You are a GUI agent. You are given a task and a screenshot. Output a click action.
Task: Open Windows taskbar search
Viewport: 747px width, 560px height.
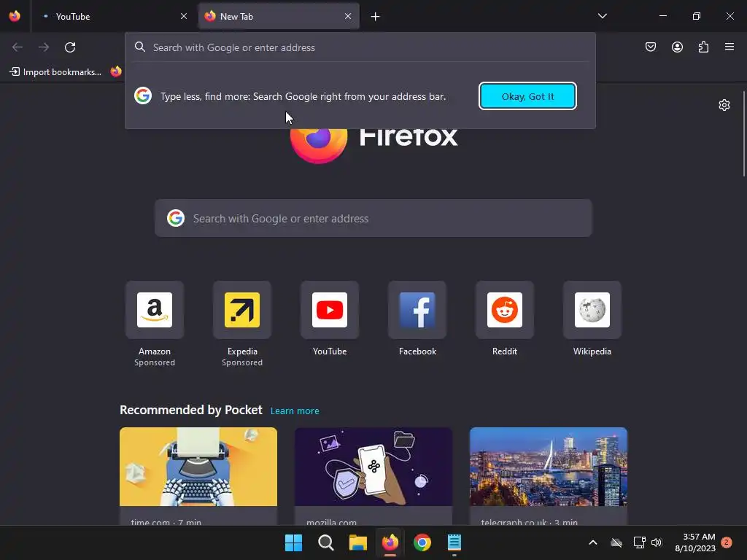326,542
